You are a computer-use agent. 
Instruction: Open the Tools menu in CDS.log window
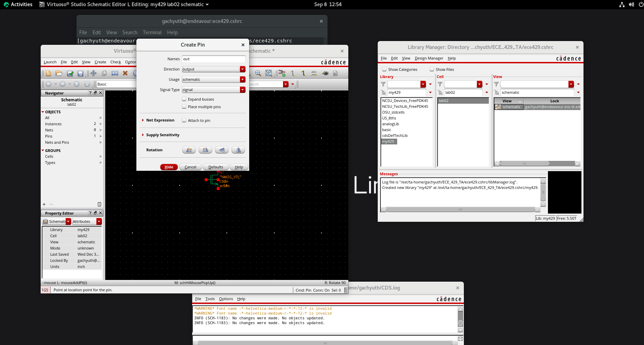[210, 299]
